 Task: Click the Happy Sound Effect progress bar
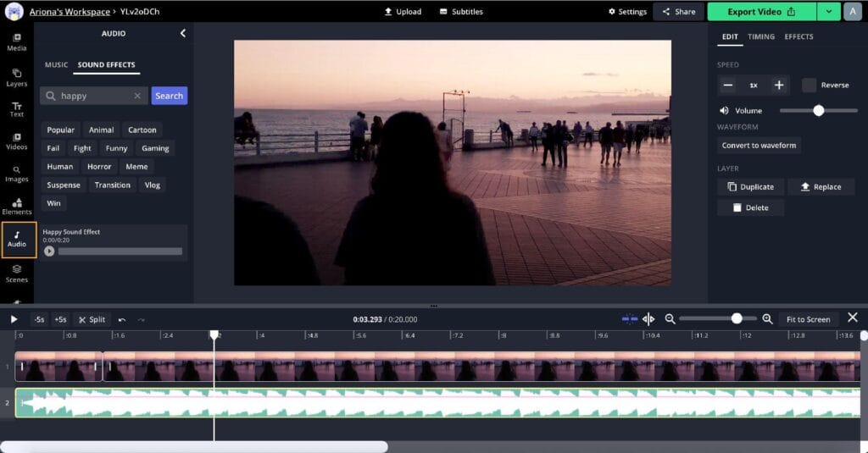coord(120,251)
